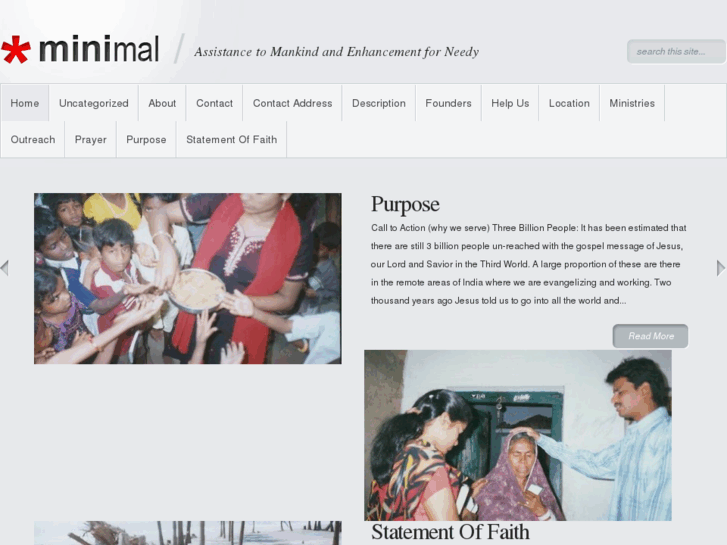Click the Statement Of Faith menu item

231,140
